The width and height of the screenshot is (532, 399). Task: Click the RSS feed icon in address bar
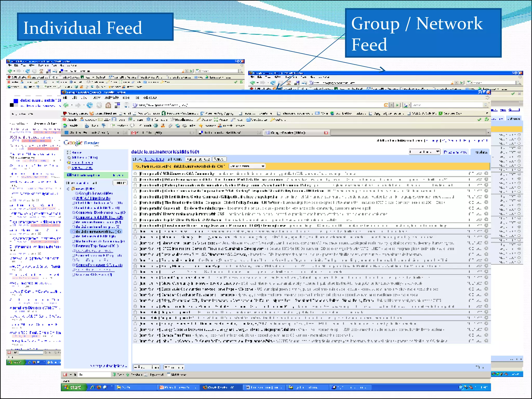386,105
